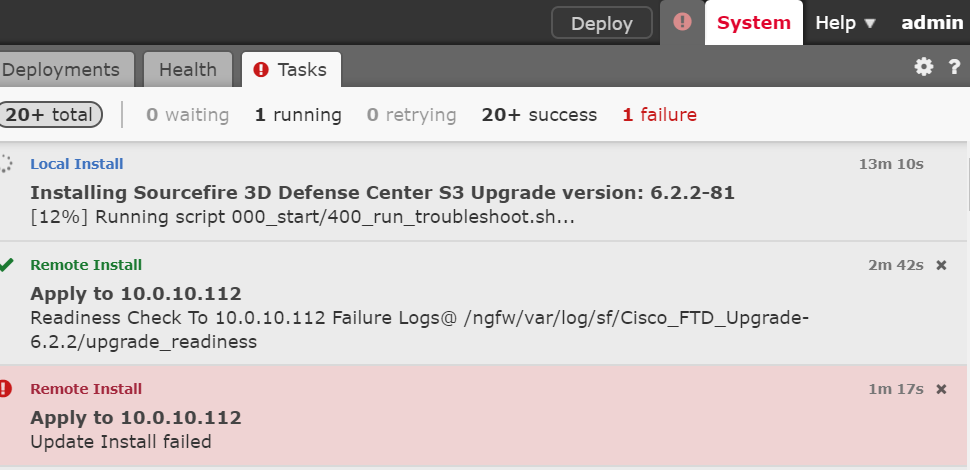
Task: Click the Local Install spinner icon
Action: point(5,164)
